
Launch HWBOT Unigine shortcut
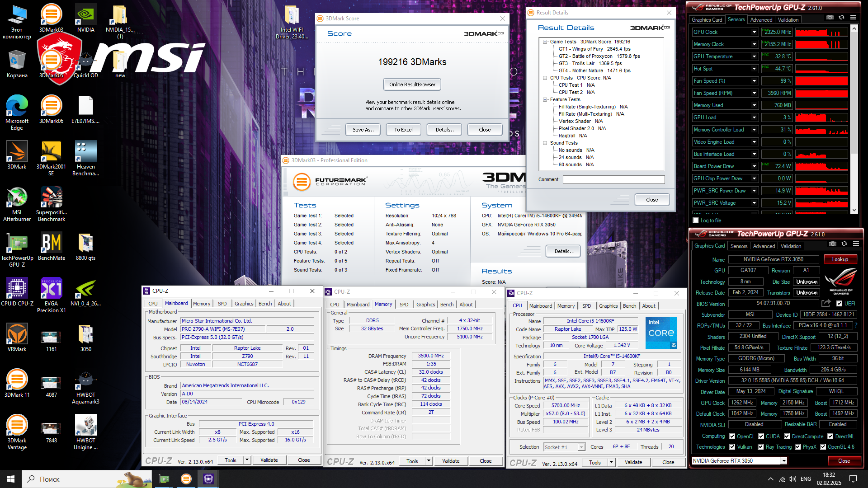pos(85,432)
